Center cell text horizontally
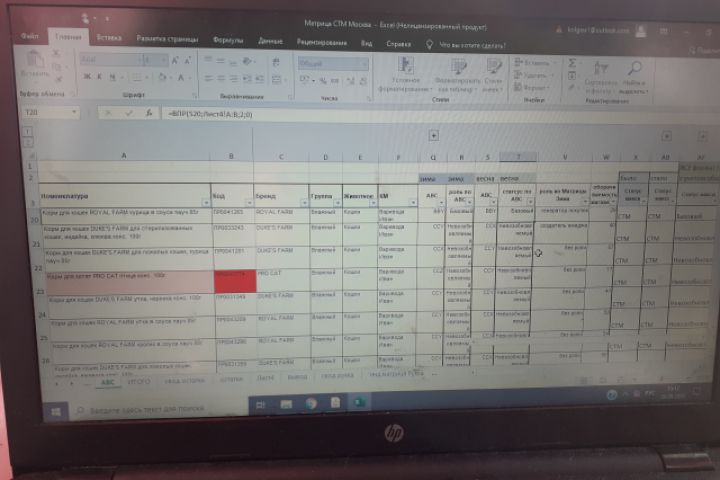Viewport: 720px width, 480px height. tap(221, 79)
